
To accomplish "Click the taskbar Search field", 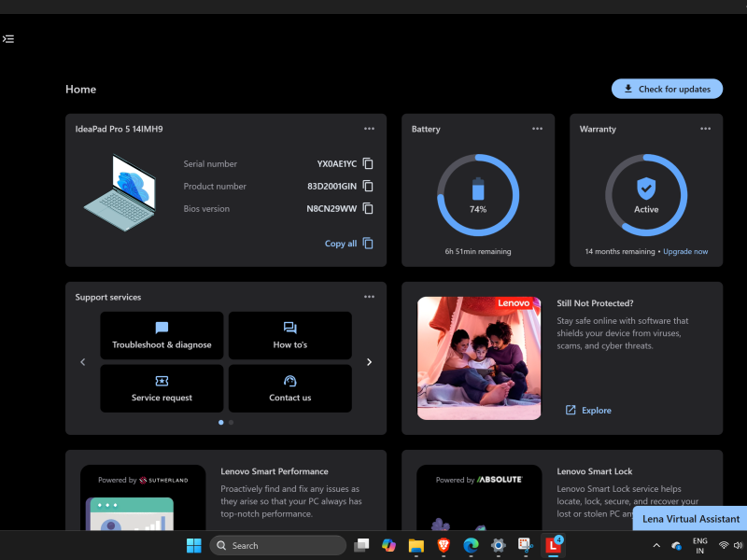I will [277, 544].
